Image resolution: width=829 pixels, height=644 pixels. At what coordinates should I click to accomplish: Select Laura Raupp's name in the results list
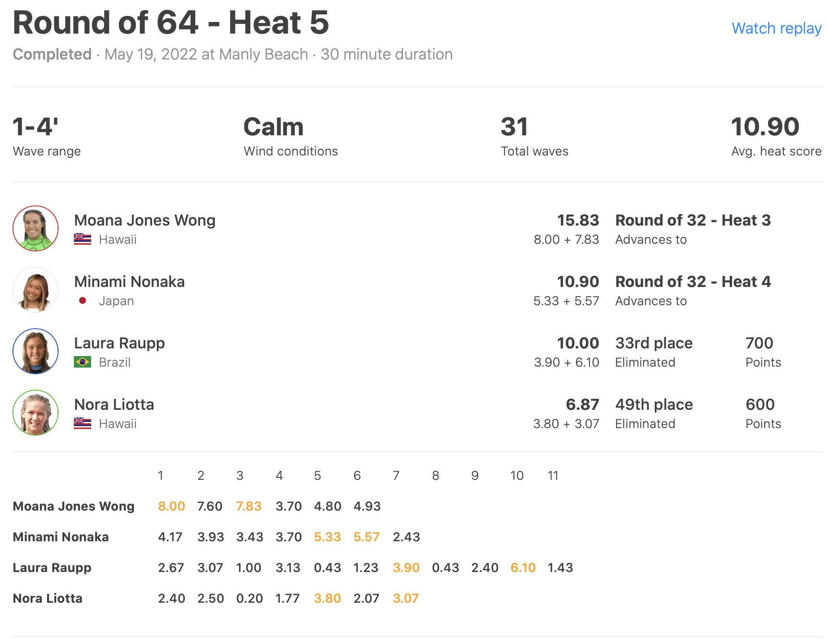pyautogui.click(x=119, y=343)
